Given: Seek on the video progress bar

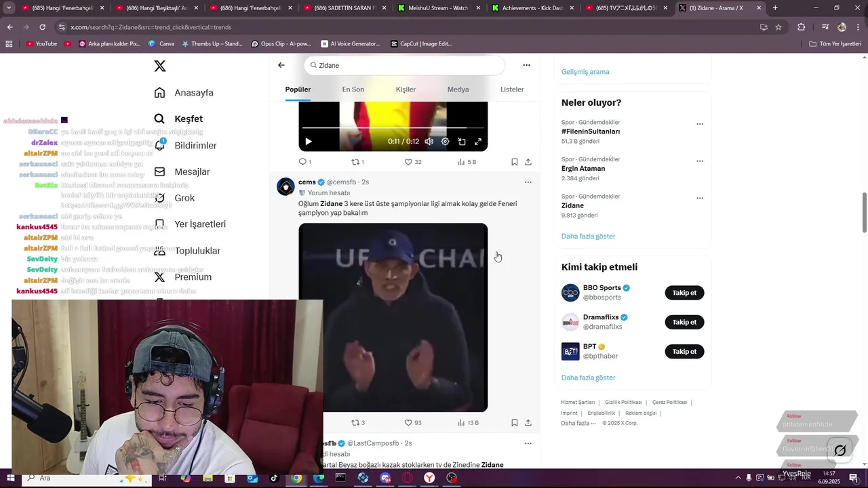Looking at the screenshot, I should [393, 127].
